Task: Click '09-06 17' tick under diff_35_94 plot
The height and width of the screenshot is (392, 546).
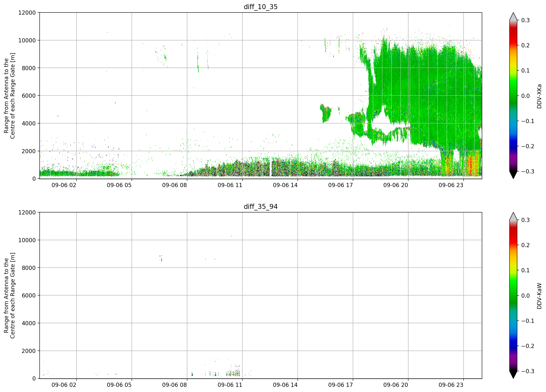Action: point(340,385)
